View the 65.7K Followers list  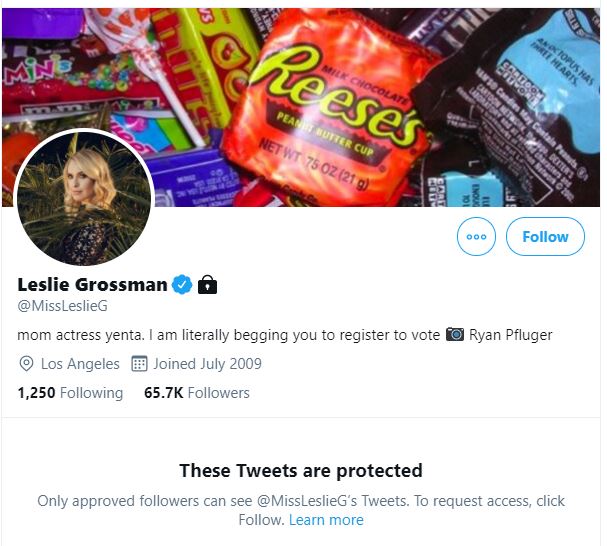(x=196, y=393)
